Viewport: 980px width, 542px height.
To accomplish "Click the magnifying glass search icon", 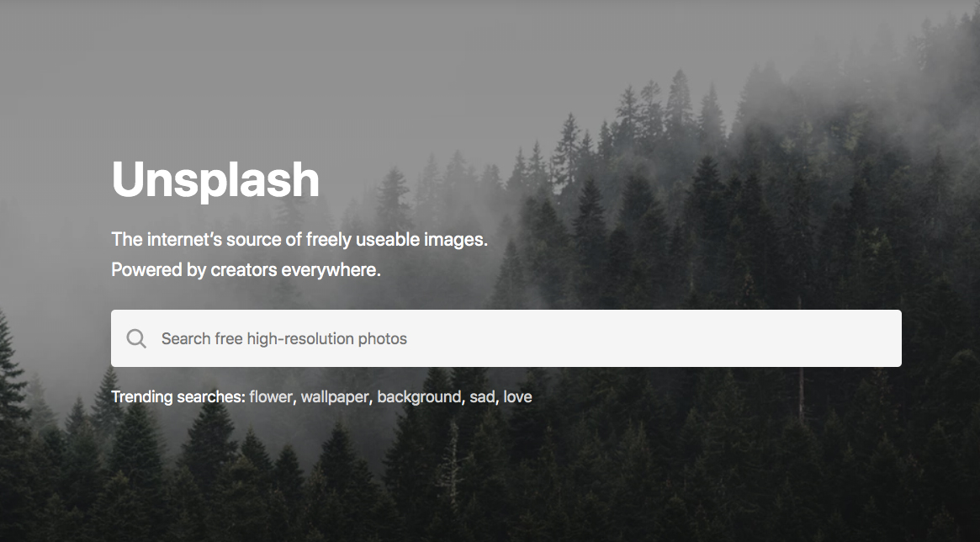I will (136, 339).
